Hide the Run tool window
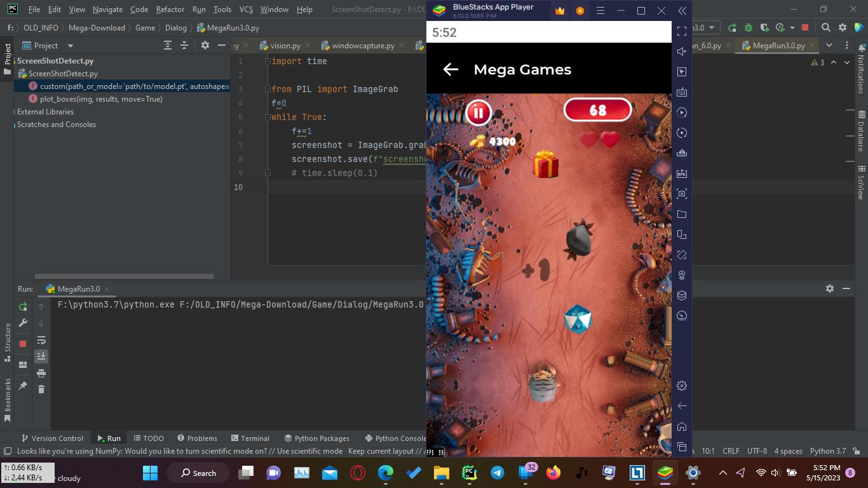Viewport: 868px width, 488px height. [846, 288]
